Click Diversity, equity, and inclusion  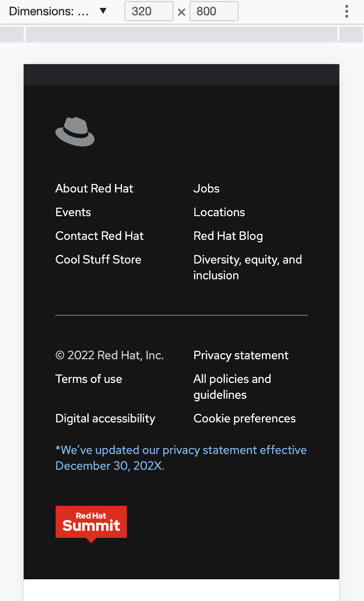248,267
